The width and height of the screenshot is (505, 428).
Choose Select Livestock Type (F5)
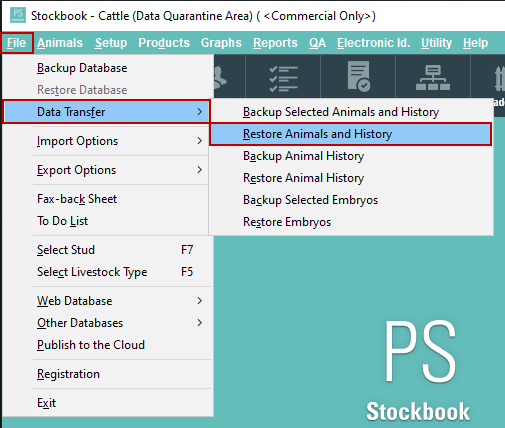click(x=107, y=272)
